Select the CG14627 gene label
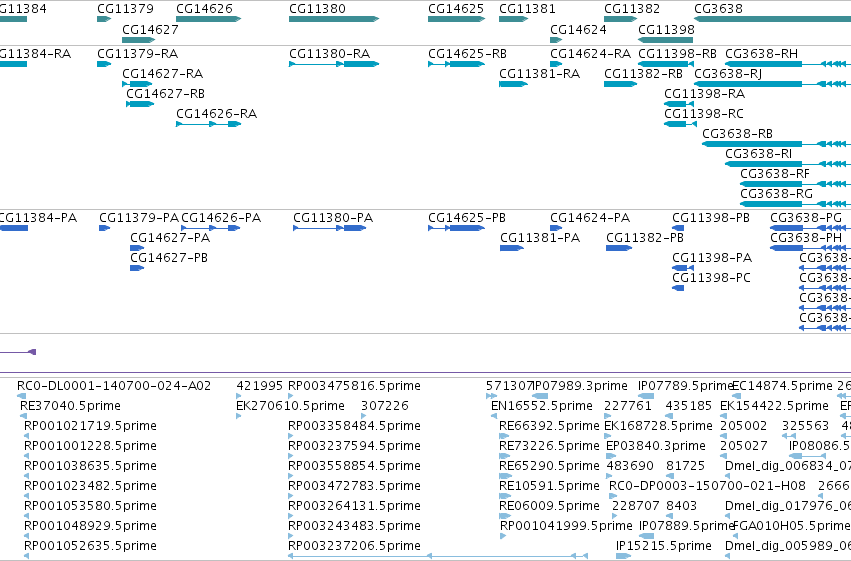The image size is (851, 561). click(x=150, y=29)
